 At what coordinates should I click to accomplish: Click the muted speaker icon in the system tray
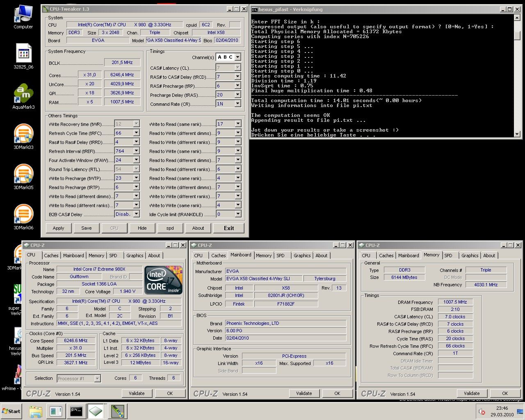coord(482,411)
